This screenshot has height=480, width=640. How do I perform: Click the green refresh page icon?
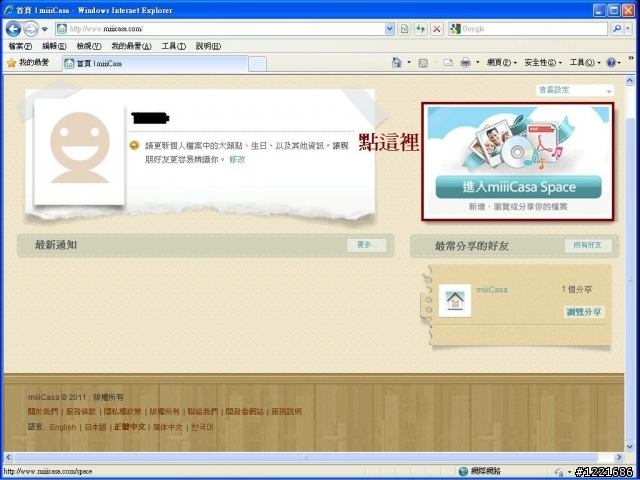tap(420, 29)
